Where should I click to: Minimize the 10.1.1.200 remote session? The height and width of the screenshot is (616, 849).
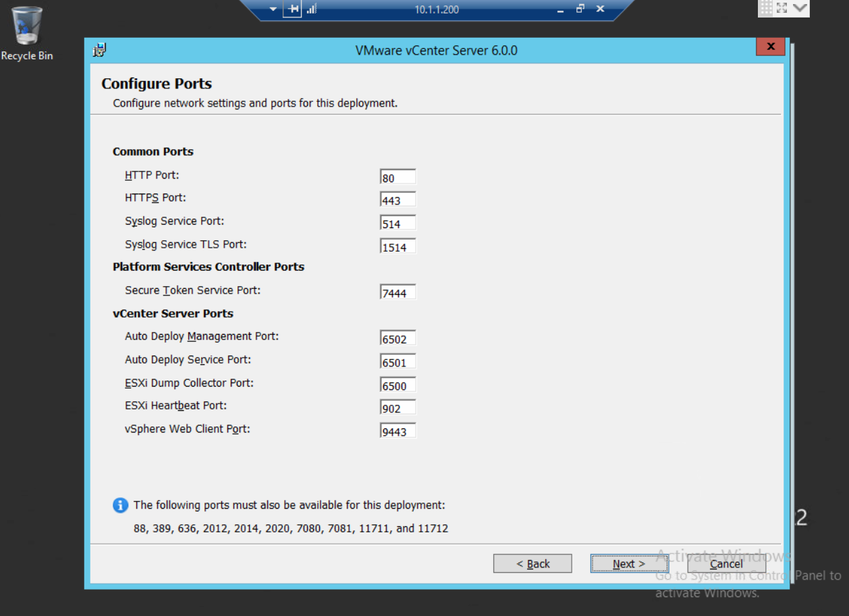[x=560, y=9]
